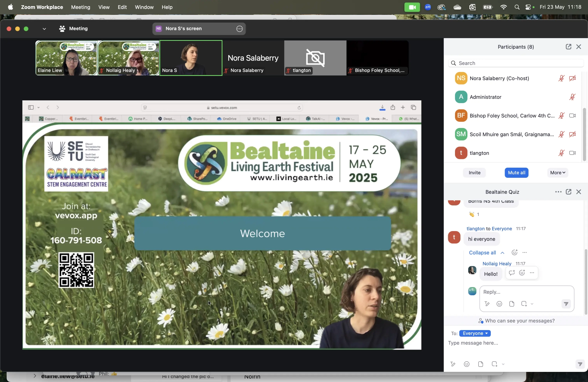The width and height of the screenshot is (588, 382).
Task: Close the Bealtaine Quiz chat panel
Action: click(578, 192)
